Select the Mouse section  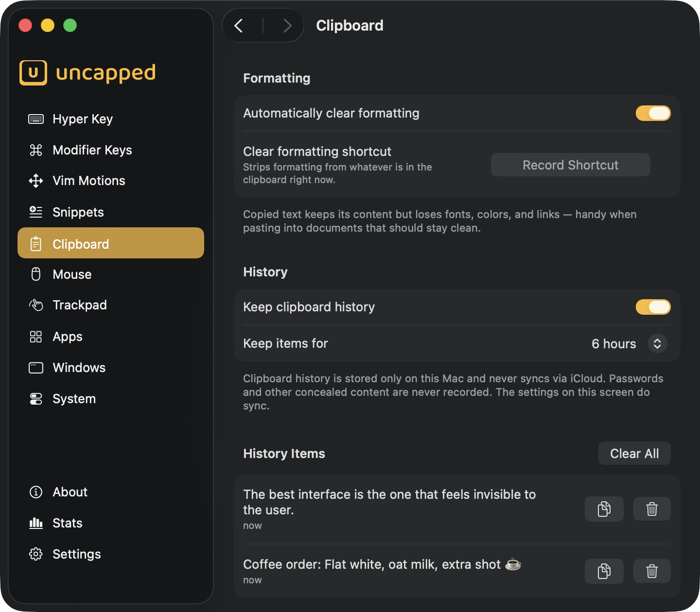point(111,274)
